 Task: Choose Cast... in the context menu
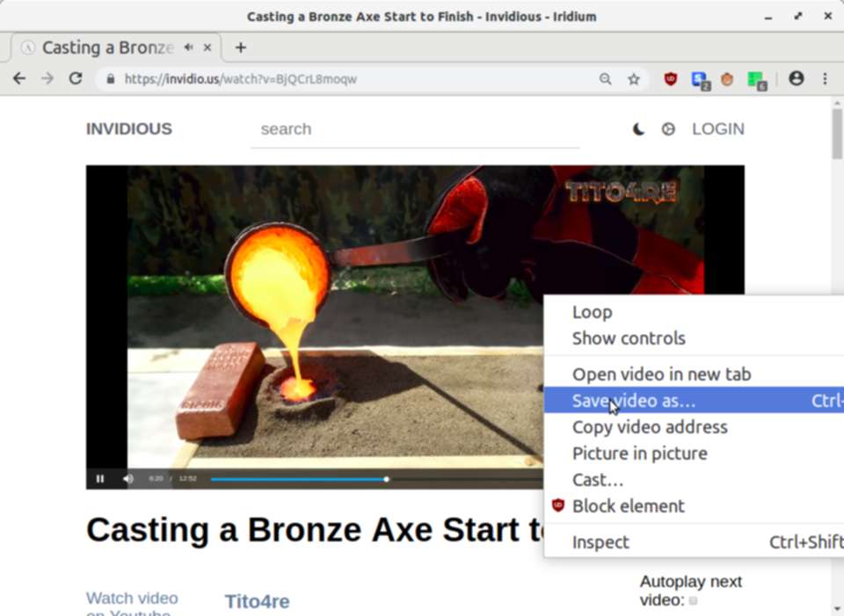[695, 480]
